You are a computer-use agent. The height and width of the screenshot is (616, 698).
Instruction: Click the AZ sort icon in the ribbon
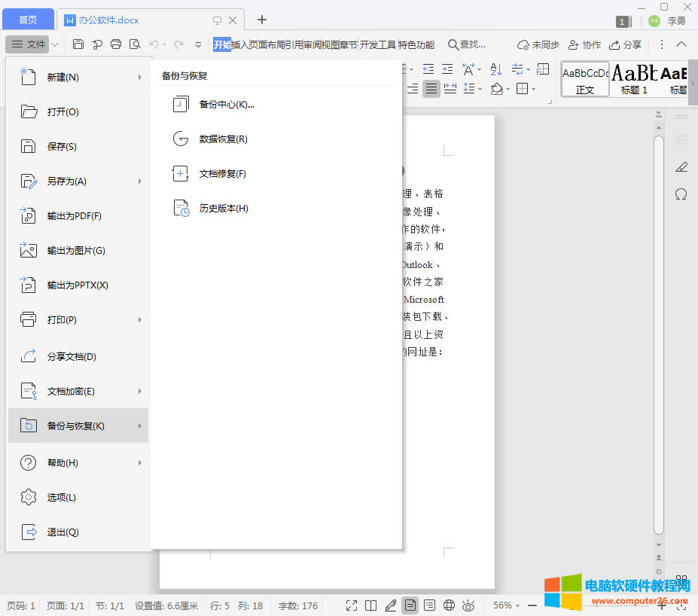coord(495,69)
